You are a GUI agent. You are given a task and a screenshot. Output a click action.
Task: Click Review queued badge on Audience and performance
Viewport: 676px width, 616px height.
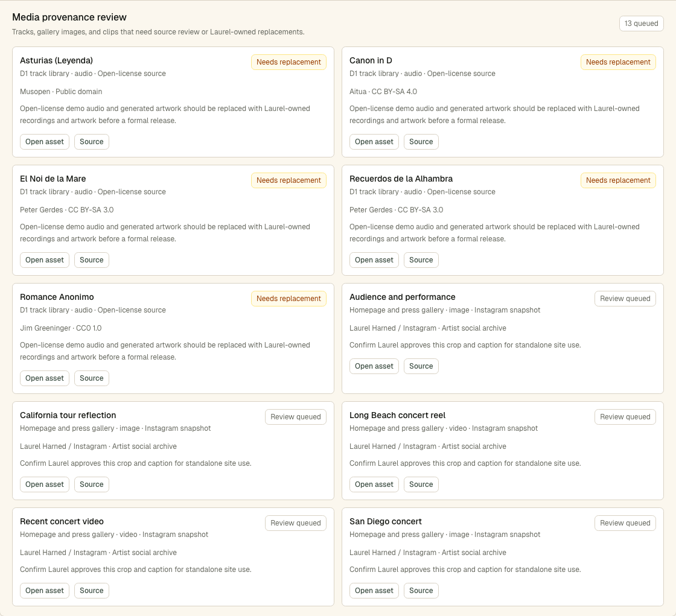click(625, 298)
